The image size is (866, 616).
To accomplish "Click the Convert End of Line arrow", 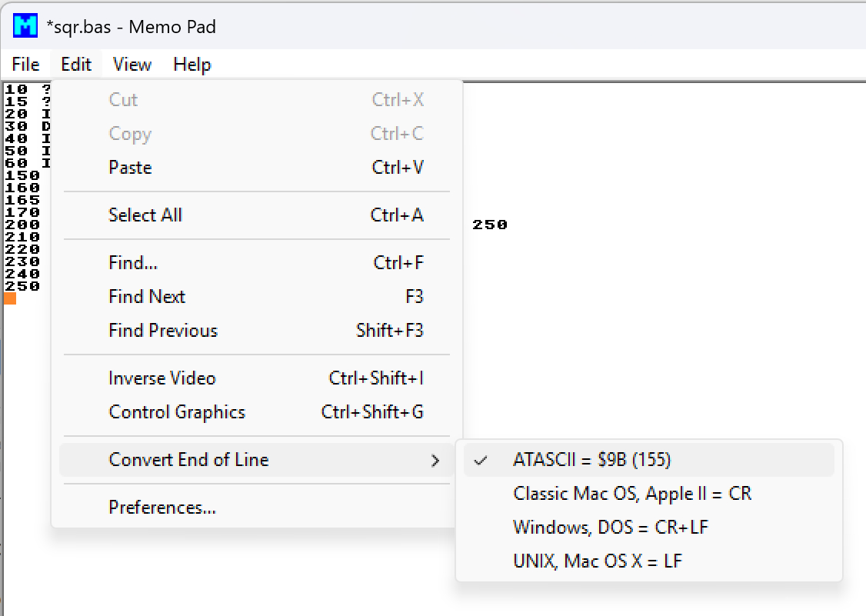I will (x=435, y=461).
